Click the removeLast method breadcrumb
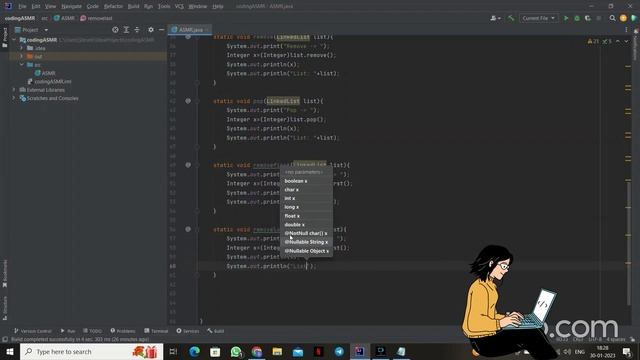640x360 pixels. [96, 18]
